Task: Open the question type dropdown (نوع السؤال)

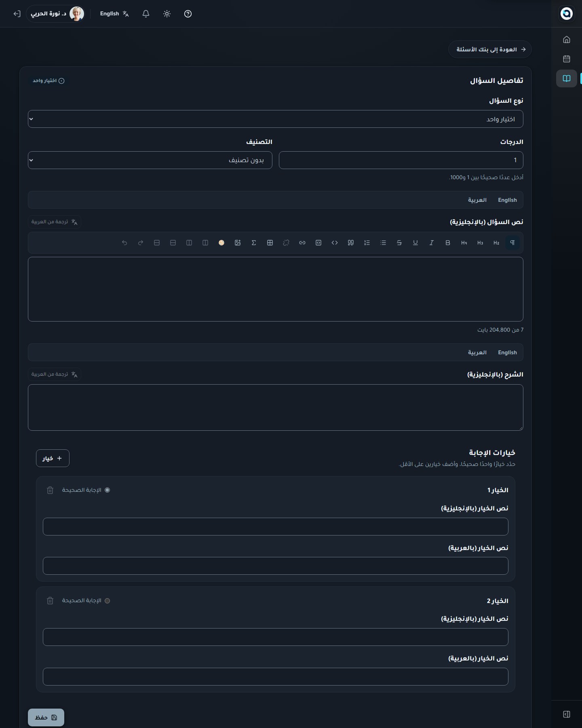Action: [276, 119]
